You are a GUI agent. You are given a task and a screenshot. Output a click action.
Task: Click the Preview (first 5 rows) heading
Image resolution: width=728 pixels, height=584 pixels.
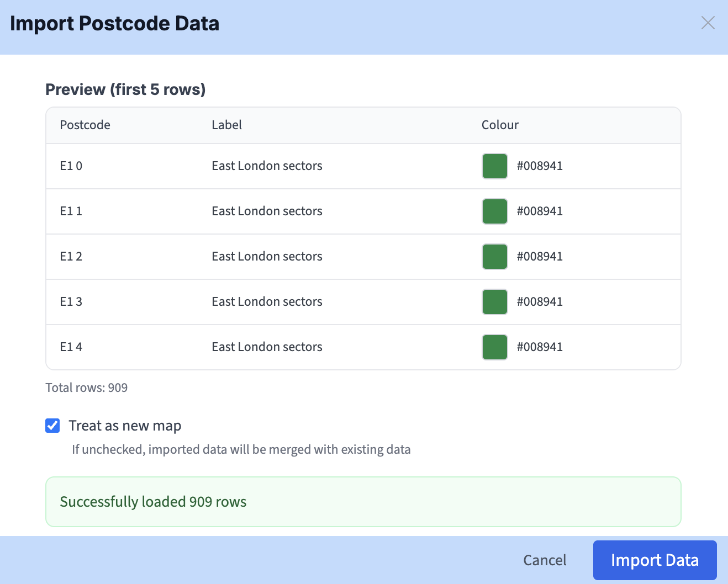click(125, 89)
